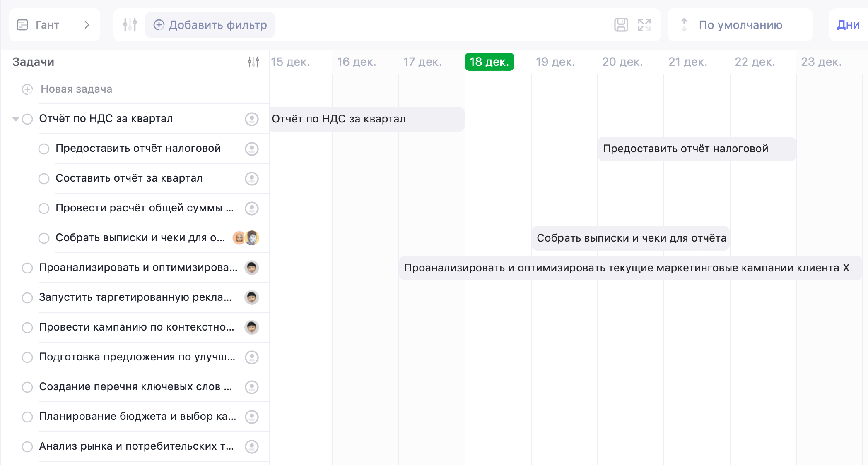Open the По умолчанию sort dropdown
The height and width of the screenshot is (465, 868).
click(x=740, y=25)
